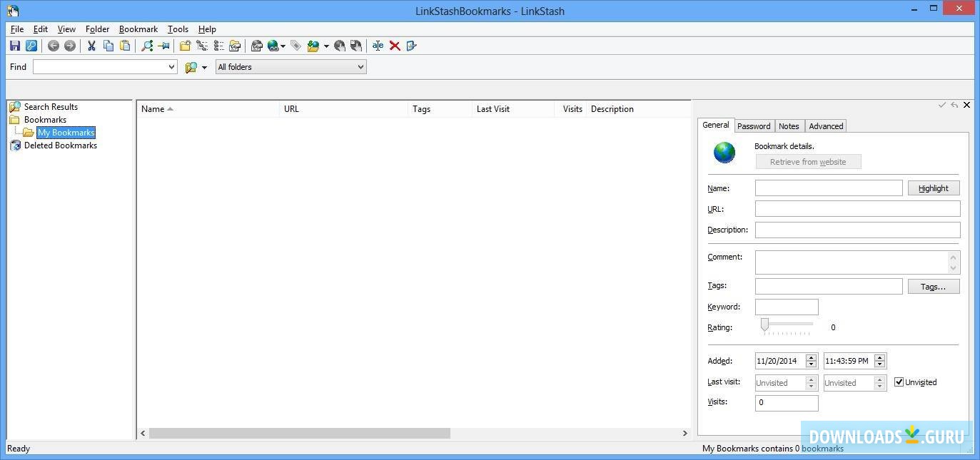This screenshot has width=980, height=460.
Task: Click the magnifier Find toolbar icon
Action: pyautogui.click(x=147, y=46)
